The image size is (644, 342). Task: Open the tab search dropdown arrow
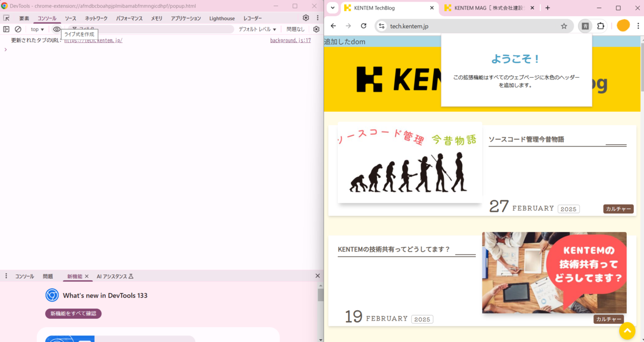[332, 8]
